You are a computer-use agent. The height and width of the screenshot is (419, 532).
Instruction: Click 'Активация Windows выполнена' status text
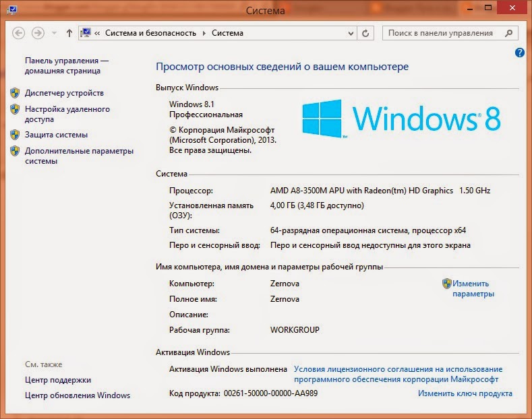228,369
